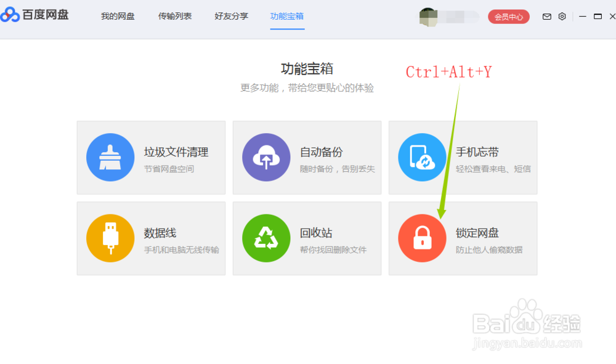Viewport: 616px width, 364px height.
Task: Click the 节省网盘空间 description
Action: coord(169,169)
